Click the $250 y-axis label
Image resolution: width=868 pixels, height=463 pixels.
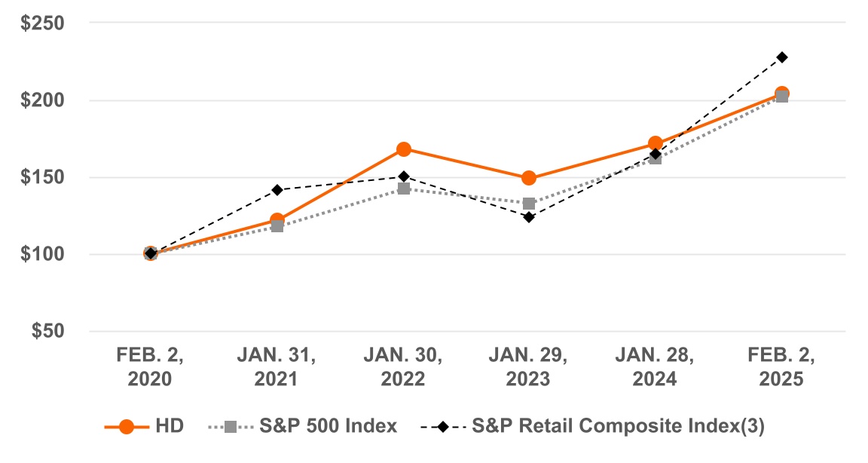pyautogui.click(x=43, y=23)
